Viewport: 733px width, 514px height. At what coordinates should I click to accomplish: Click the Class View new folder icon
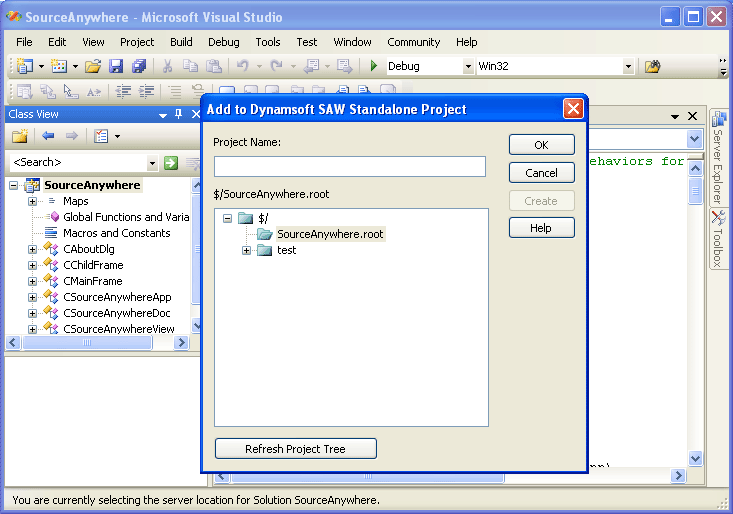19,136
